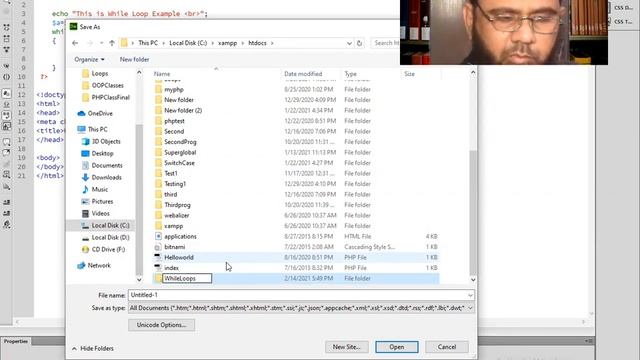Select 'xampp' in the address path
This screenshot has height=360, width=640.
(x=227, y=43)
